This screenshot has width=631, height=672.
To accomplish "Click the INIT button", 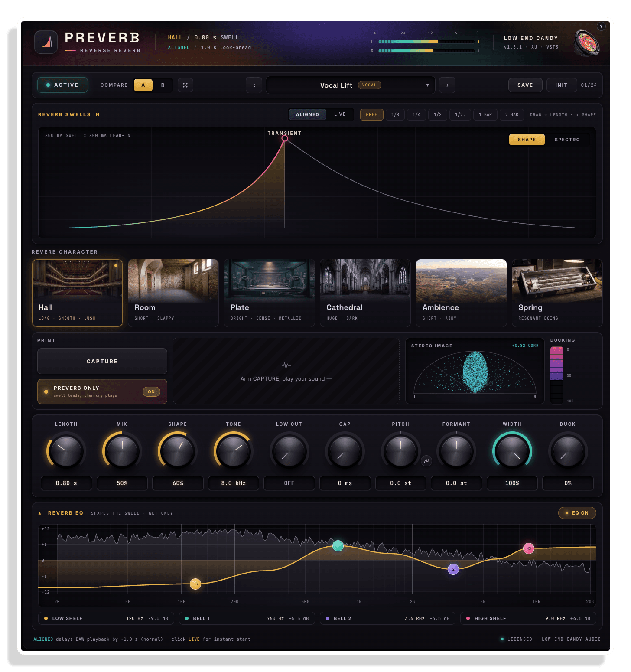I will [x=561, y=85].
